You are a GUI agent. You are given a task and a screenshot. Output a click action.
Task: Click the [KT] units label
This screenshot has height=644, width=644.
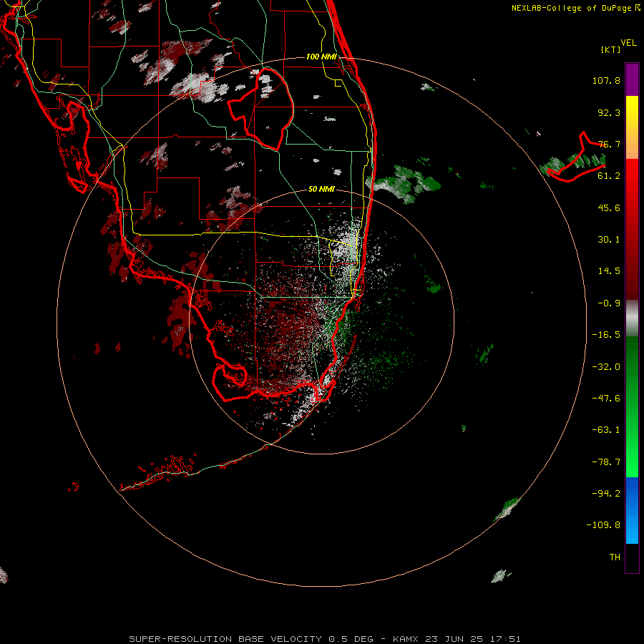610,49
